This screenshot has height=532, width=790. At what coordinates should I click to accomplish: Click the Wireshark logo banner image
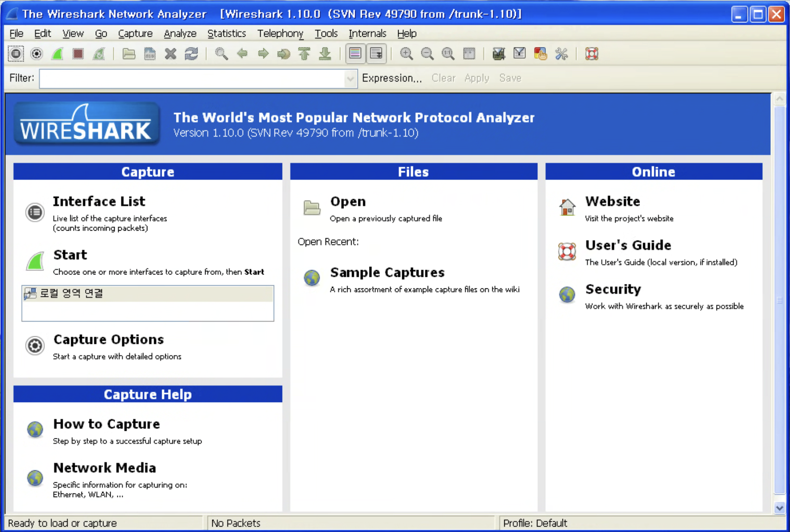pyautogui.click(x=86, y=124)
